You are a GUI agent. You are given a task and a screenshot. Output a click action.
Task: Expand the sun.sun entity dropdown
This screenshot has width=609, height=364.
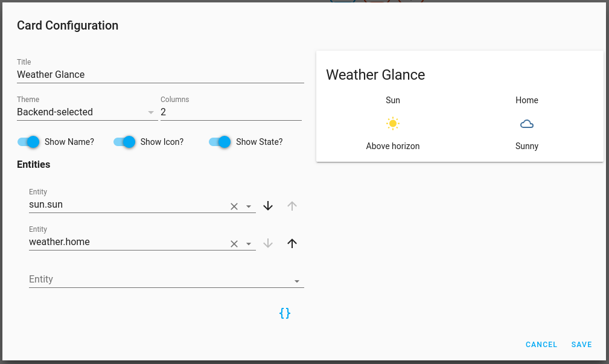click(x=249, y=206)
